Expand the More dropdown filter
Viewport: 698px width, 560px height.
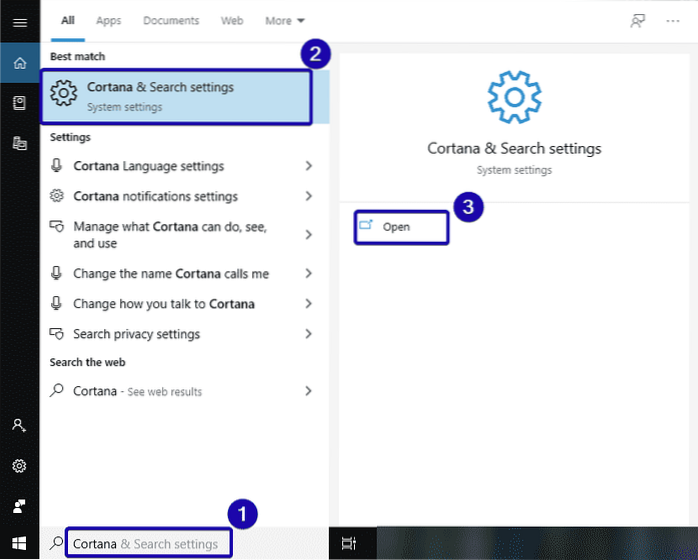tap(285, 21)
